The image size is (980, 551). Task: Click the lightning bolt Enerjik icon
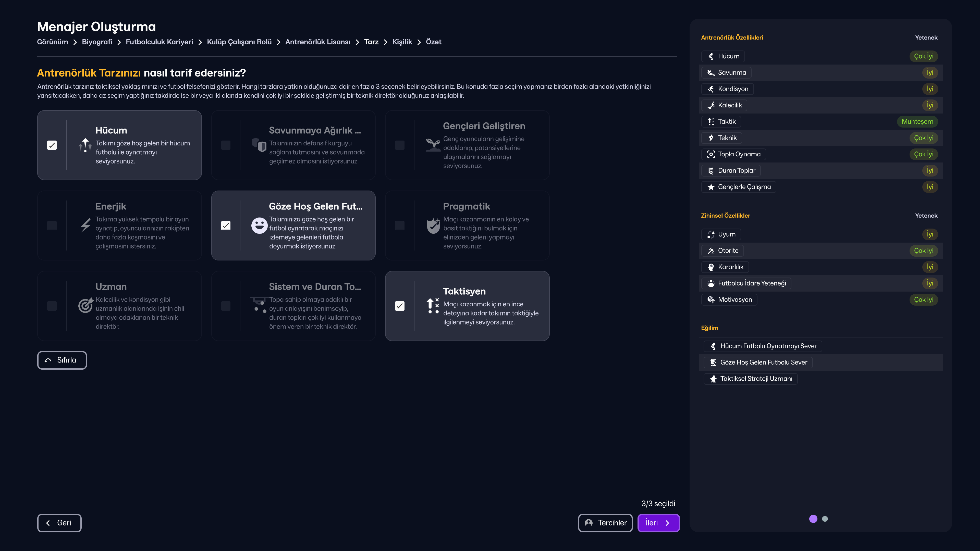tap(85, 225)
